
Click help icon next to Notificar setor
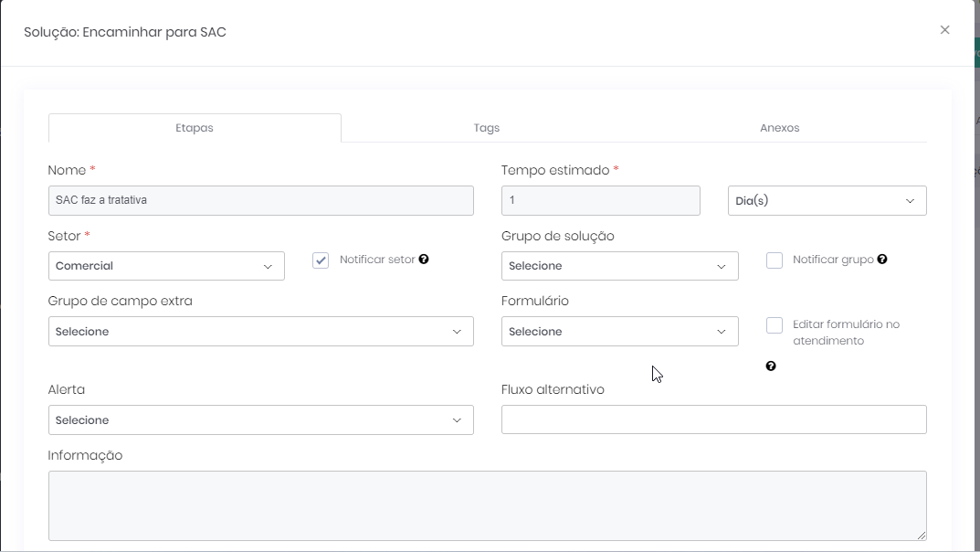[424, 260]
